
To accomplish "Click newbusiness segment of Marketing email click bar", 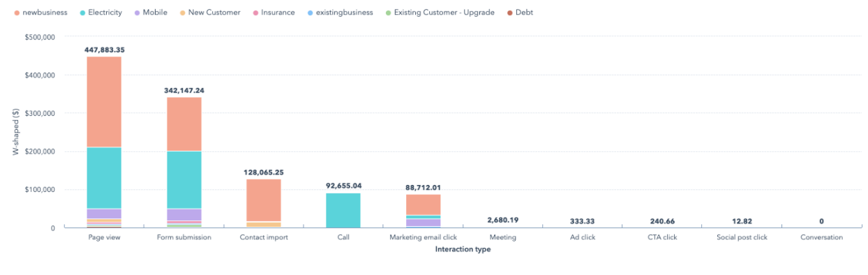I will pos(424,205).
